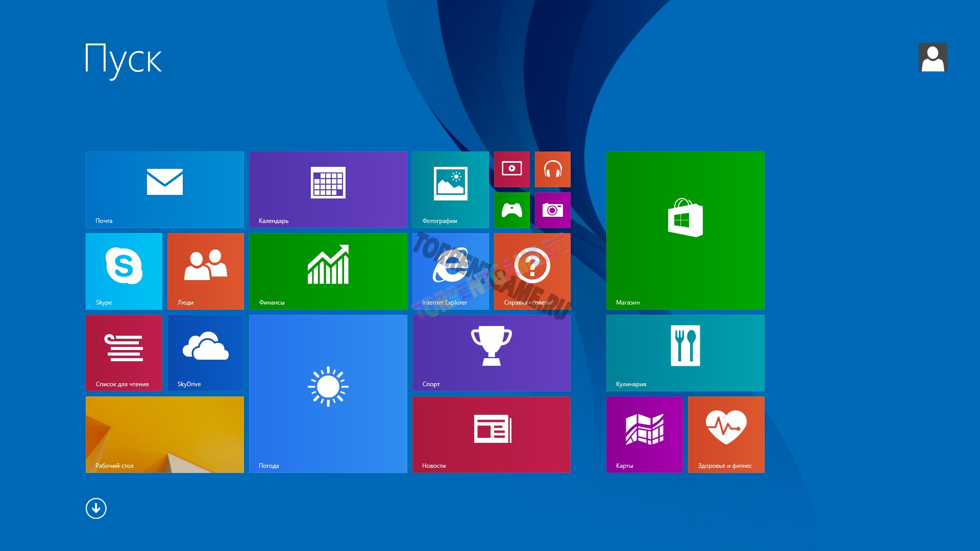980x551 pixels.
Task: Open the Новости news tile
Action: click(x=491, y=434)
